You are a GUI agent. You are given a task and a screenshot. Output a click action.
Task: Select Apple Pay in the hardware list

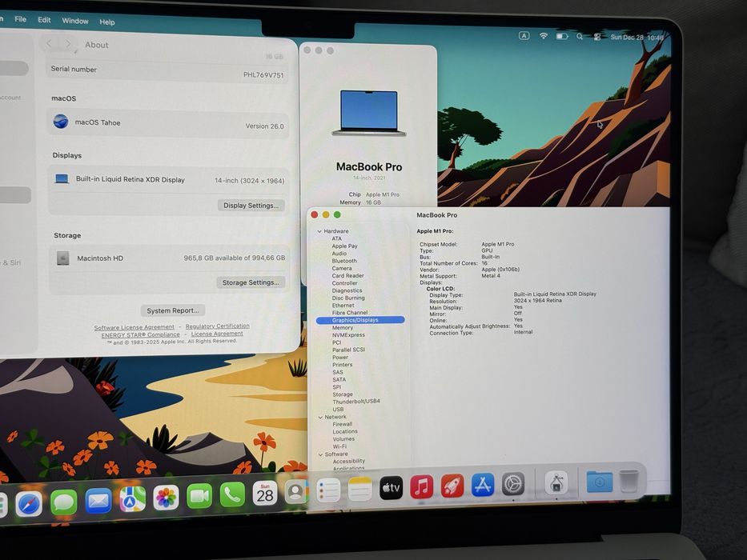point(344,246)
